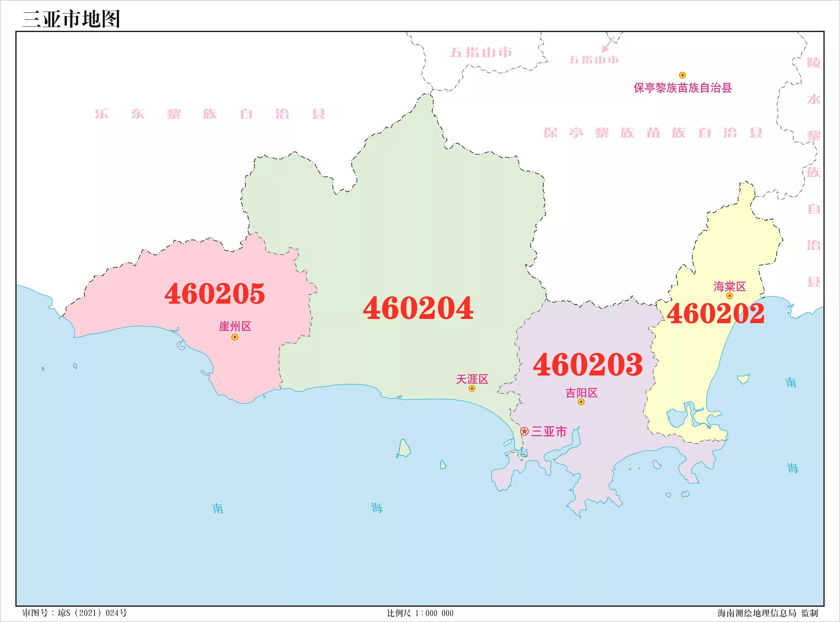This screenshot has width=840, height=622.
Task: Select the code label 460204
Action: coord(418,308)
